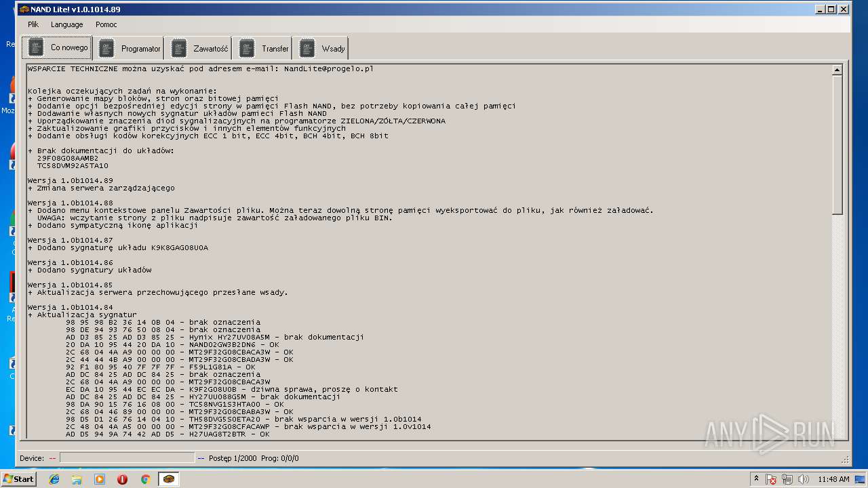The width and height of the screenshot is (868, 488).
Task: Click the Prog: 0/0/0 status text
Action: 279,459
